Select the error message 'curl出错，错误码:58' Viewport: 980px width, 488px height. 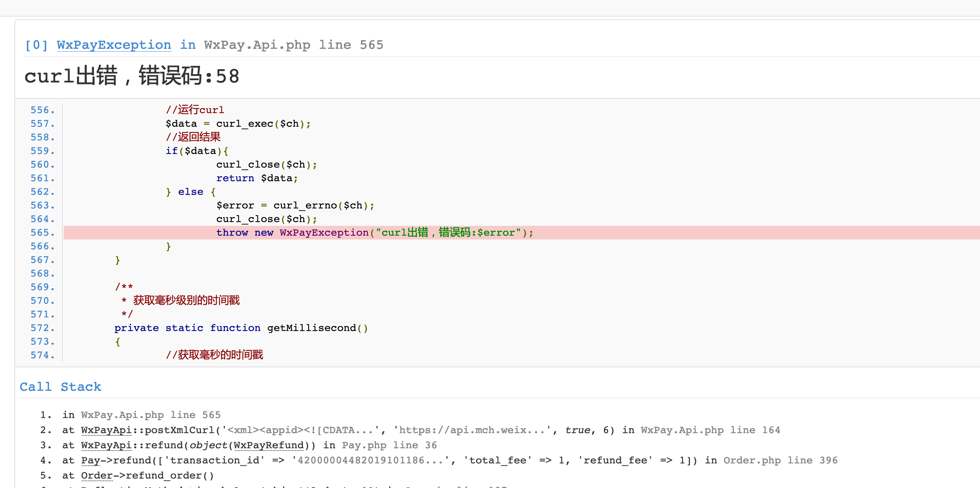pos(132,76)
